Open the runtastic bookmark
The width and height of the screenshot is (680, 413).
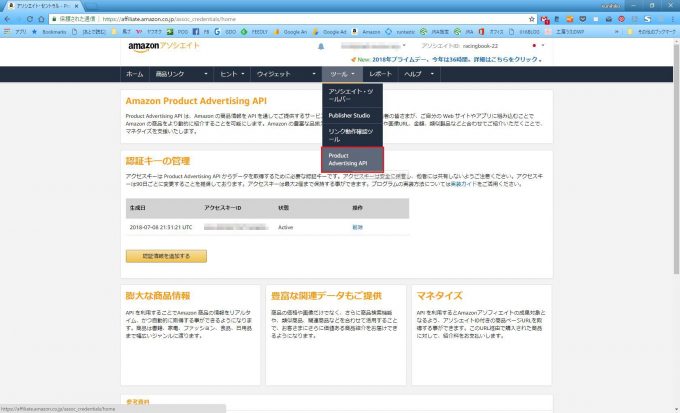(401, 32)
